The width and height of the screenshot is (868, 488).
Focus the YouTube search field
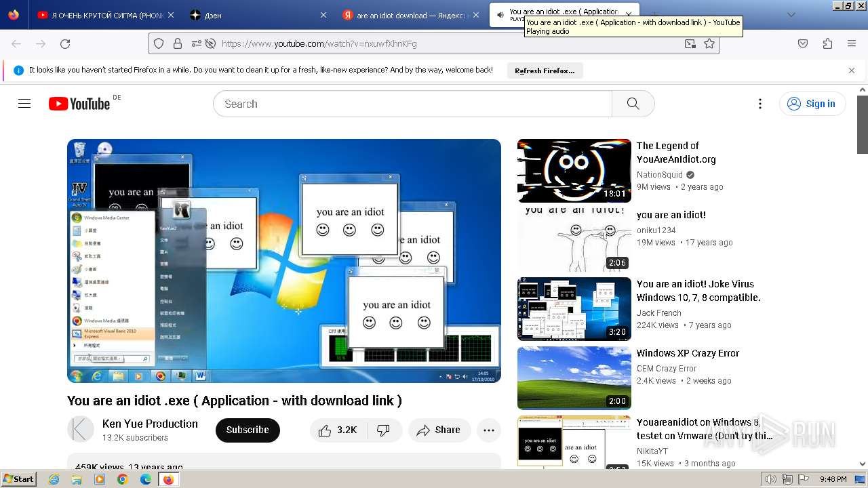coord(412,104)
